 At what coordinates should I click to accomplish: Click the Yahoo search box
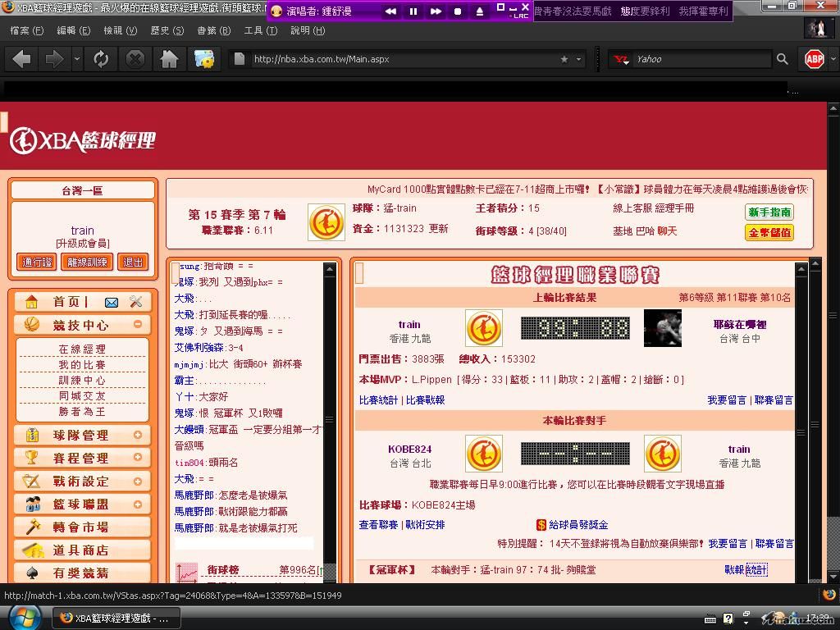(701, 59)
